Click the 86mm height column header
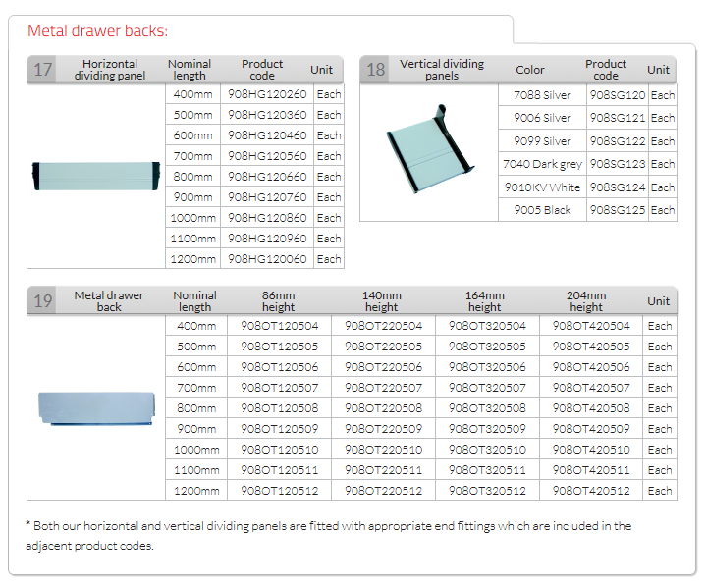The image size is (706, 588). pyautogui.click(x=279, y=300)
